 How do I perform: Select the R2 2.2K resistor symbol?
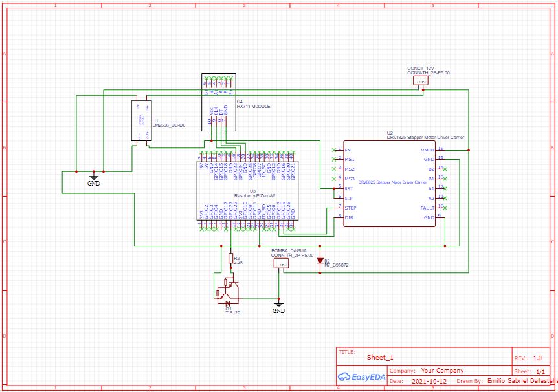[x=230, y=259]
